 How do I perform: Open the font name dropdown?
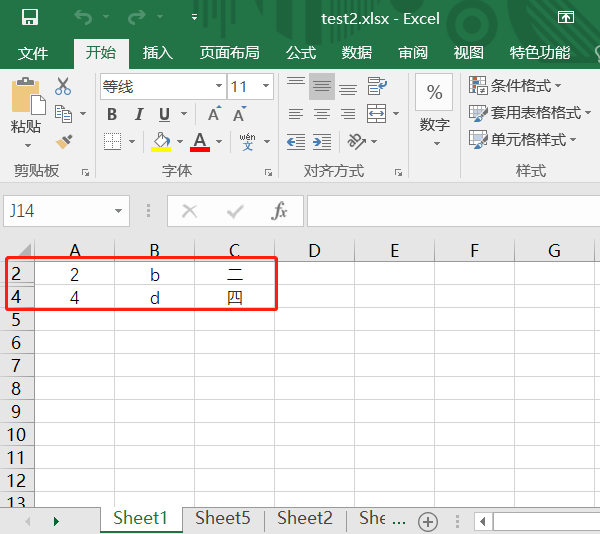pos(218,87)
